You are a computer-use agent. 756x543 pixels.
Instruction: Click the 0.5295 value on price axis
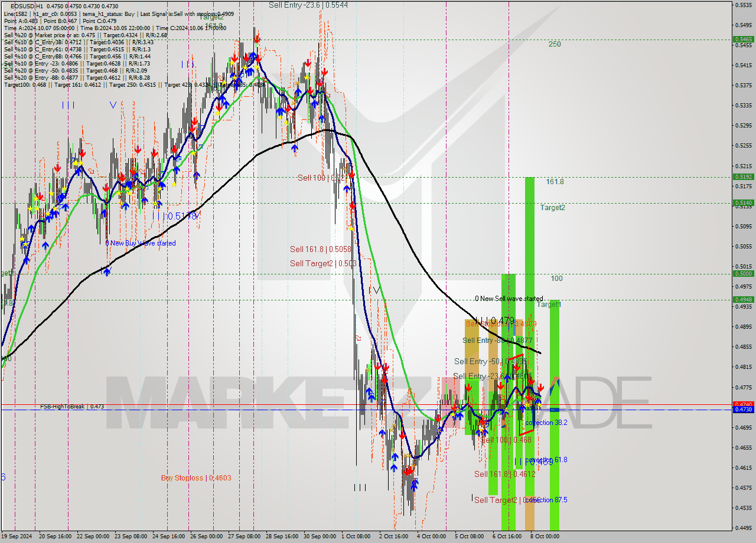click(743, 125)
